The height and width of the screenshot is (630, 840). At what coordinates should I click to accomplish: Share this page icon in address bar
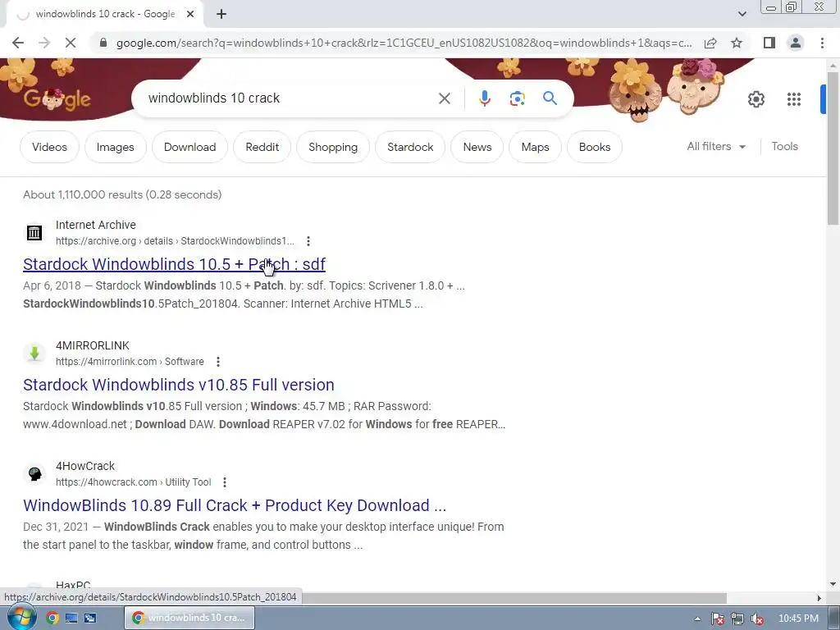point(710,43)
